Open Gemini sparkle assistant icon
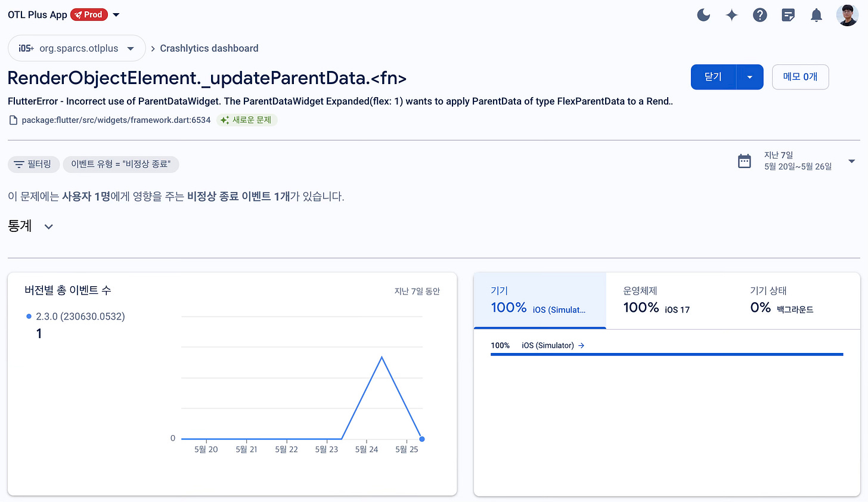Viewport: 868px width, 502px height. point(731,15)
